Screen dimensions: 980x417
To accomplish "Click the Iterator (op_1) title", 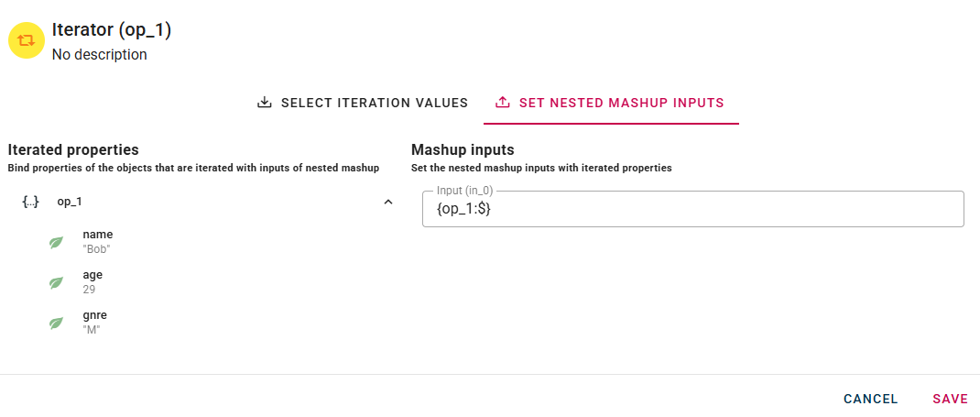I will pos(112,30).
